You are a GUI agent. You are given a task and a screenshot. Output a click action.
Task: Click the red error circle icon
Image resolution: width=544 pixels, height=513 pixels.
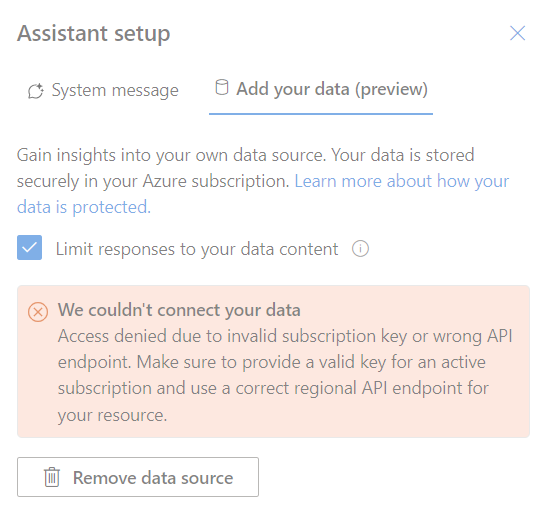pyautogui.click(x=38, y=311)
